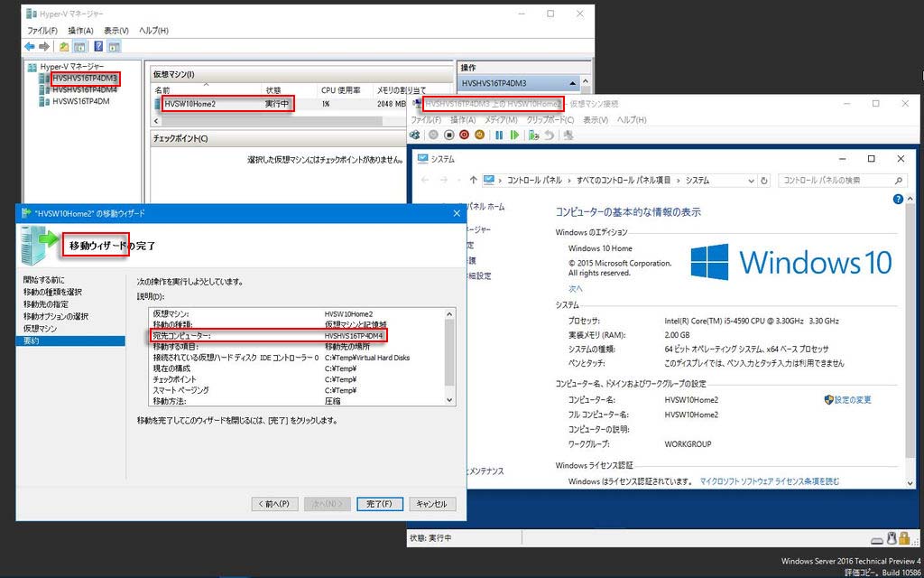
Task: Click the Enhanced session icon in VM toolbar
Action: point(568,135)
